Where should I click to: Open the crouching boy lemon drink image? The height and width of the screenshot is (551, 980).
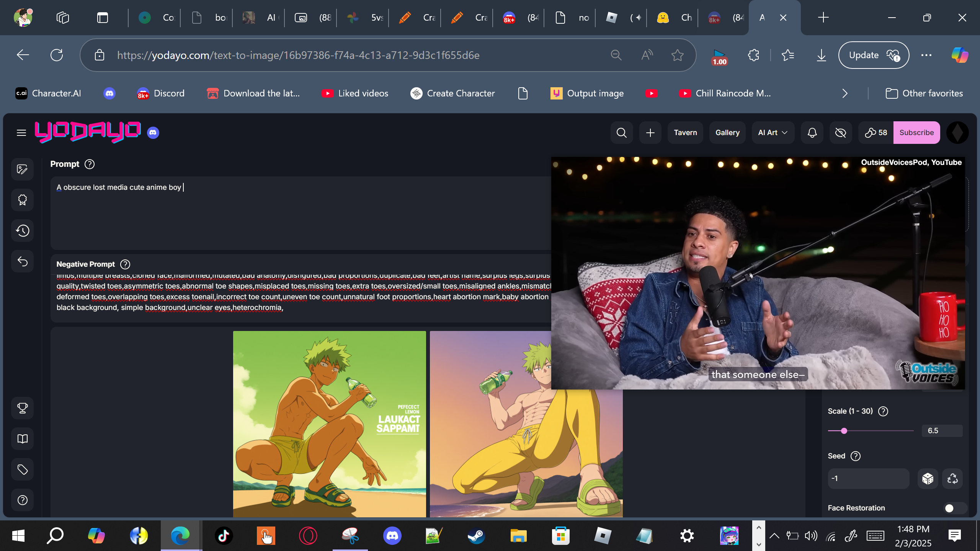tap(329, 424)
